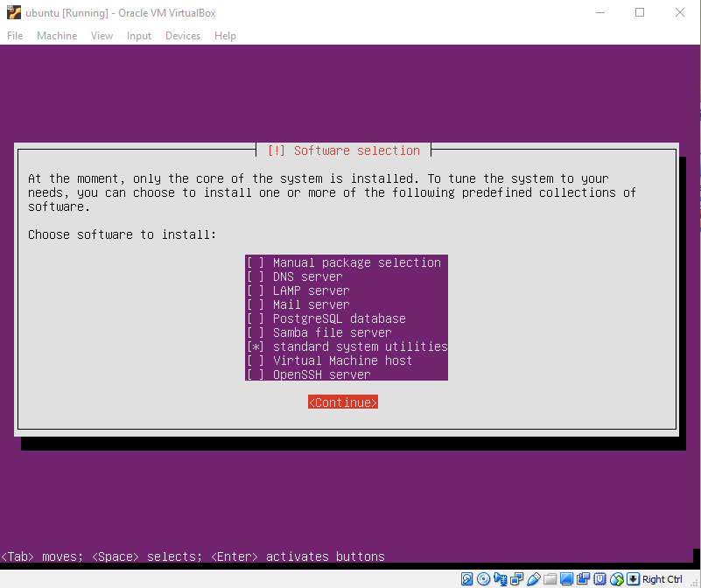Enable the Virtual Machine host option
Viewport: 701px width, 588px height.
pos(256,360)
